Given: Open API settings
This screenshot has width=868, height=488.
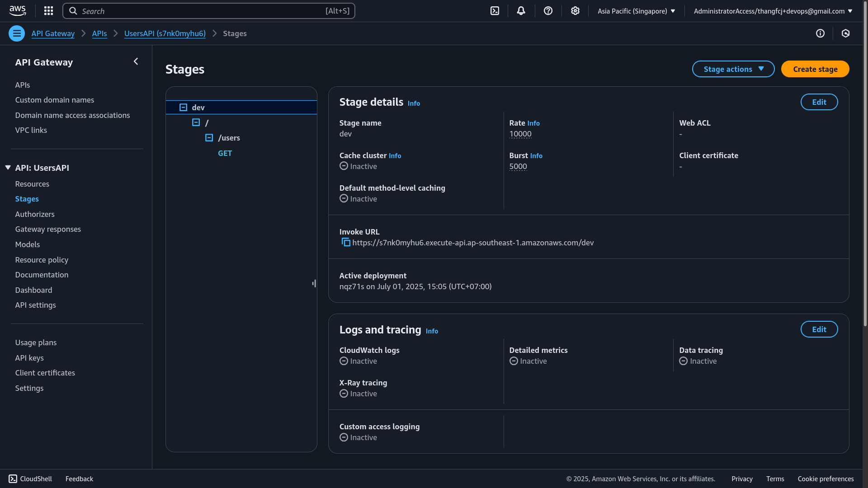Looking at the screenshot, I should [x=36, y=305].
